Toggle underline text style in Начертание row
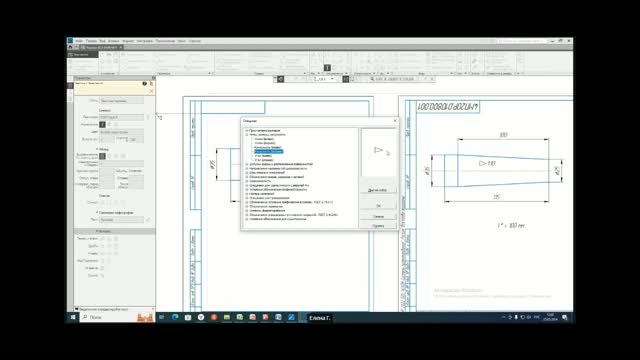 [116, 124]
